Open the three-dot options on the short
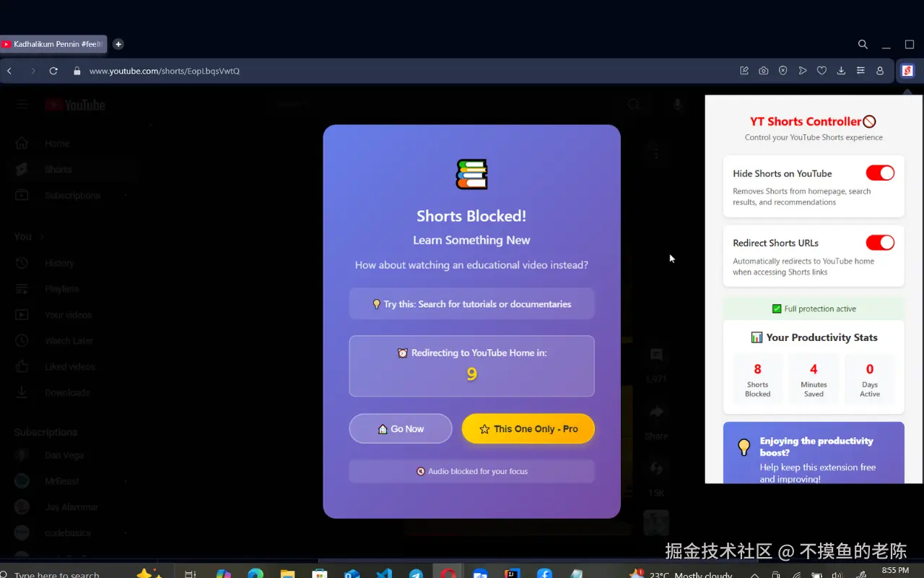Viewport: 924px width, 578px height. 656,153
